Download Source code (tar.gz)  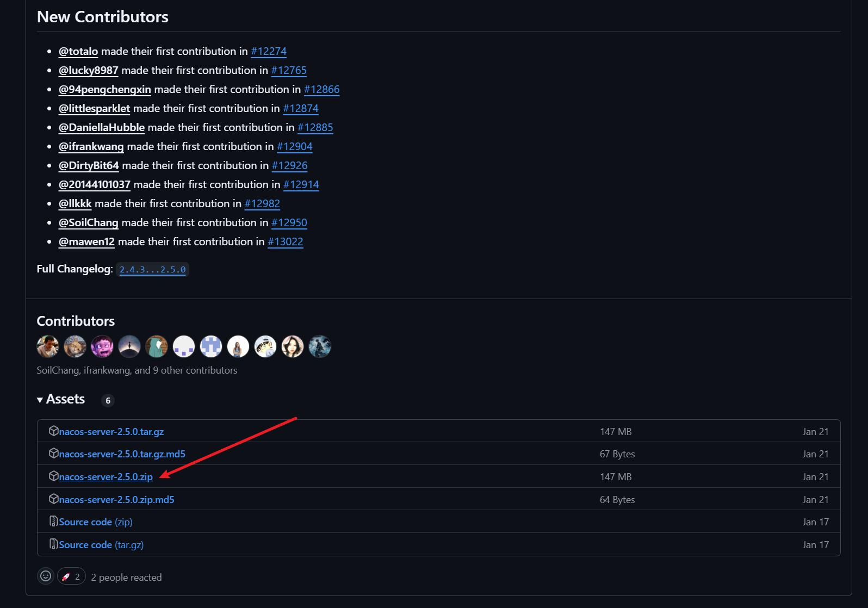click(102, 545)
